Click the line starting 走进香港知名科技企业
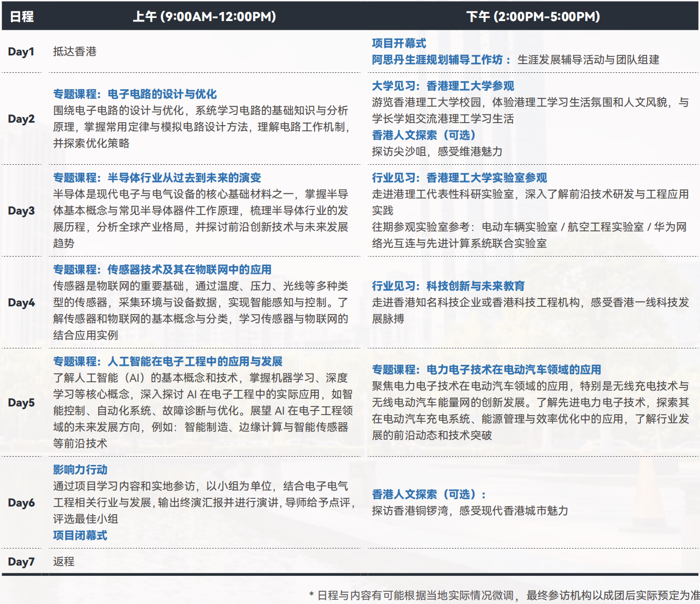The image size is (700, 604). 531,303
